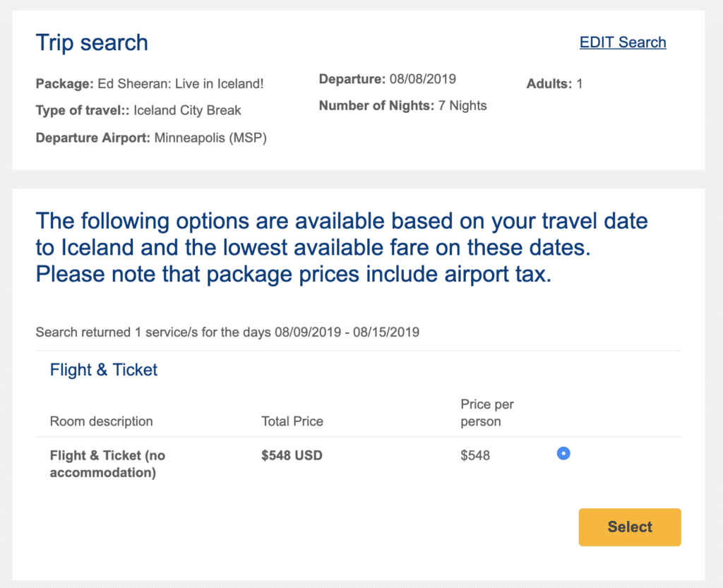Click the blue options-available notice paragraph

[342, 247]
